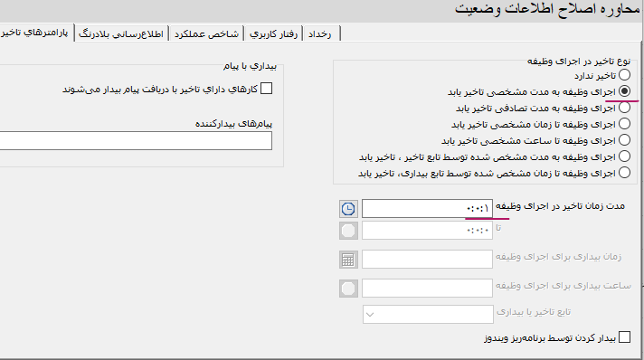The height and width of the screenshot is (360, 644).
Task: Select اجرای وظیفه تا زمان مشخصی تاخیر یابد
Action: (624, 123)
